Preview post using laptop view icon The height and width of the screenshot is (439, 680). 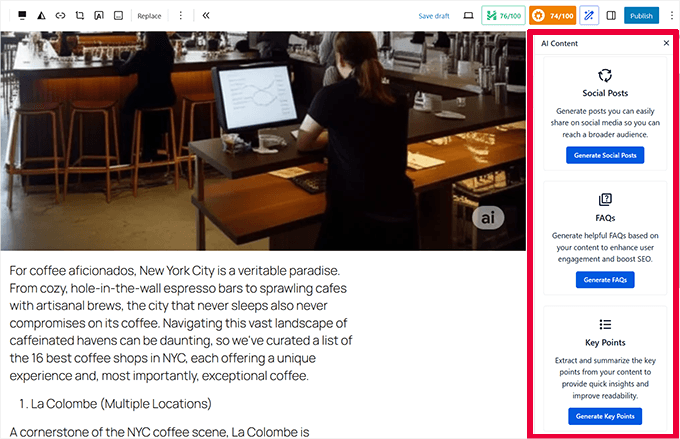point(467,16)
